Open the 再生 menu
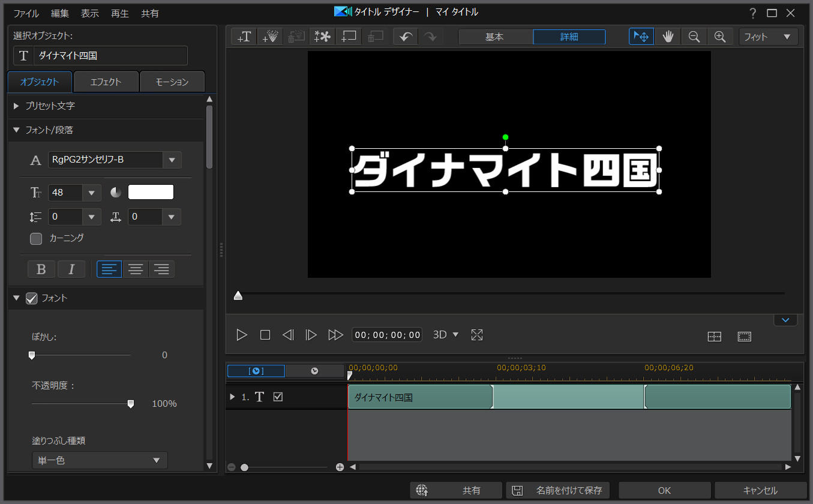 (120, 13)
